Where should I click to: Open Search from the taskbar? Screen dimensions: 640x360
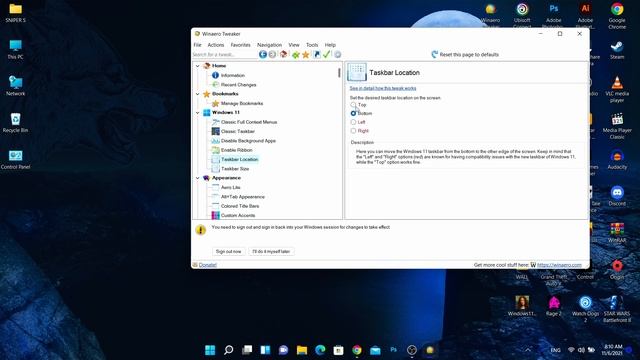click(x=229, y=350)
